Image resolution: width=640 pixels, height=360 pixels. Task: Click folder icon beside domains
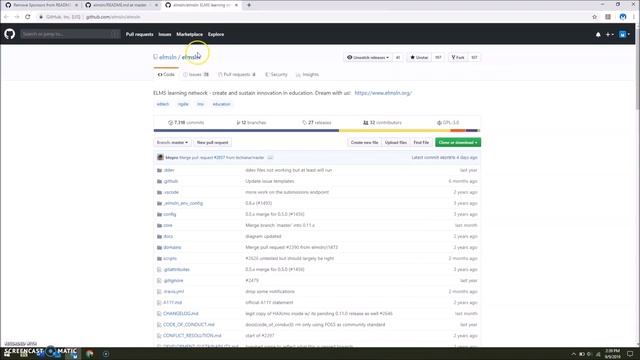[159, 247]
